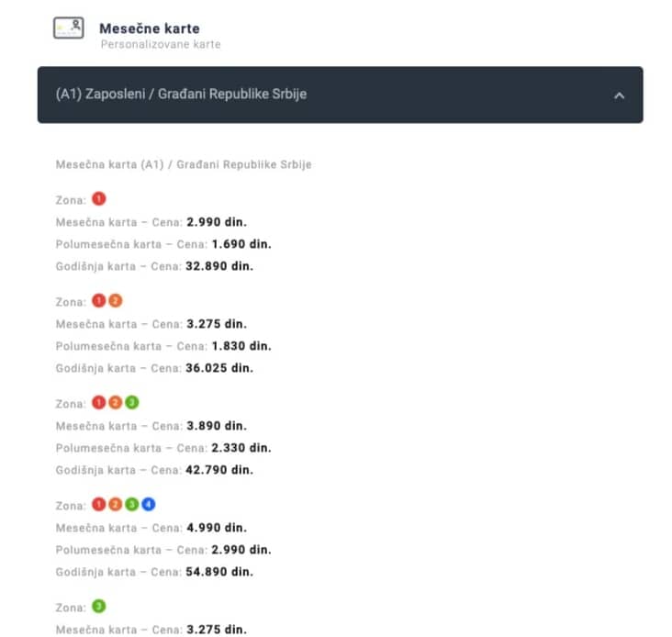Click the monthly cards icon beside the heading
Viewport: 672px width, 637px height.
pyautogui.click(x=69, y=28)
